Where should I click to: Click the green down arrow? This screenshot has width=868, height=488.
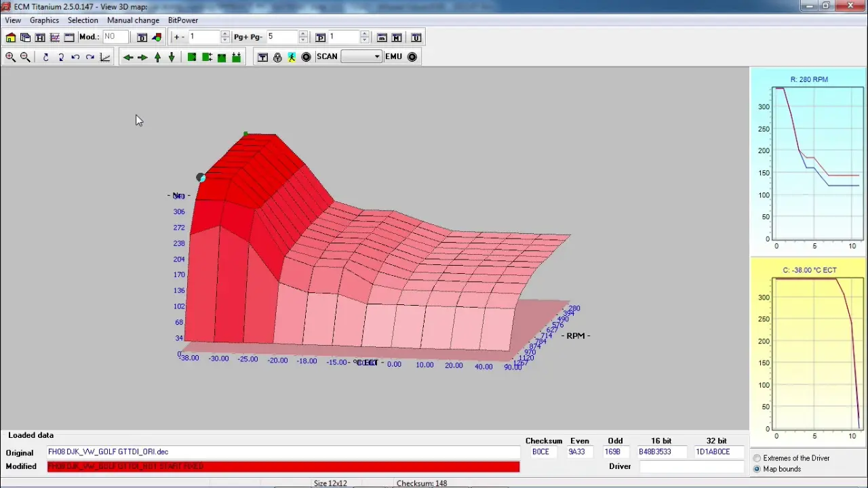pos(172,57)
